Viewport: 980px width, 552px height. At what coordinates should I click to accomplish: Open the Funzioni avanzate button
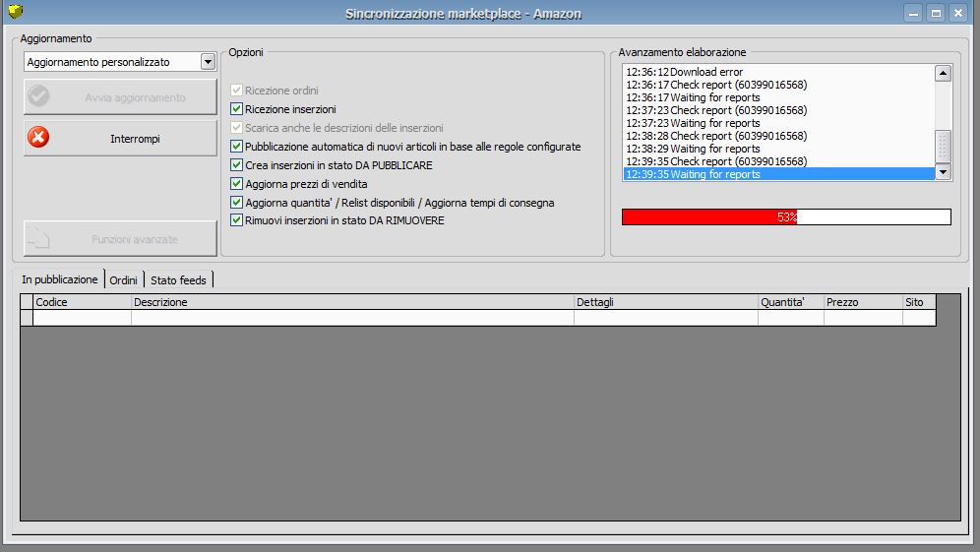[x=120, y=239]
